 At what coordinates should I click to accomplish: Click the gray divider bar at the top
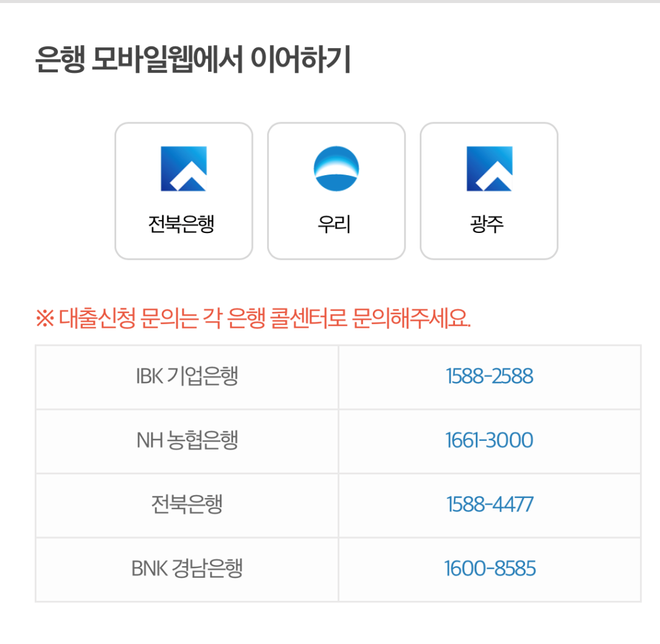point(330,2)
